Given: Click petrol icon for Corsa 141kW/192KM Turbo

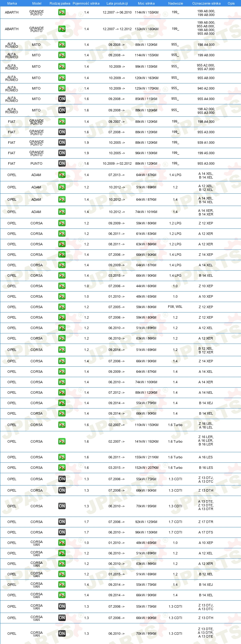Looking at the screenshot, I should [62, 441].
